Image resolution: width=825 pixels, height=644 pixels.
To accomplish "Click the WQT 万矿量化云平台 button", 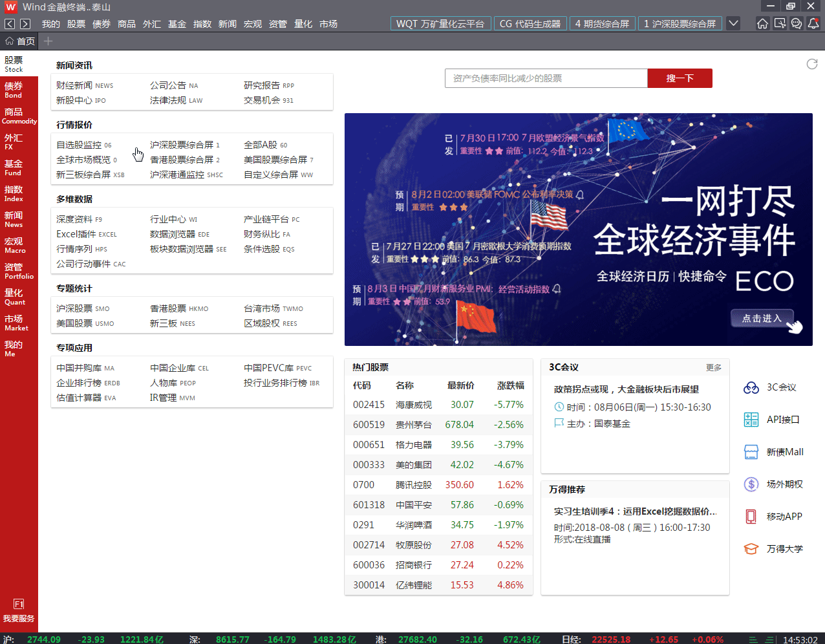I will pyautogui.click(x=440, y=24).
